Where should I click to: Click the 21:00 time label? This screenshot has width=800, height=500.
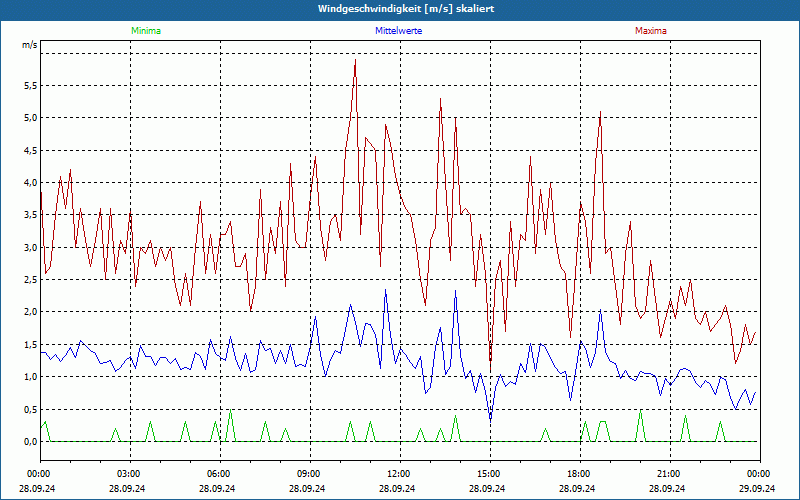[x=670, y=474]
